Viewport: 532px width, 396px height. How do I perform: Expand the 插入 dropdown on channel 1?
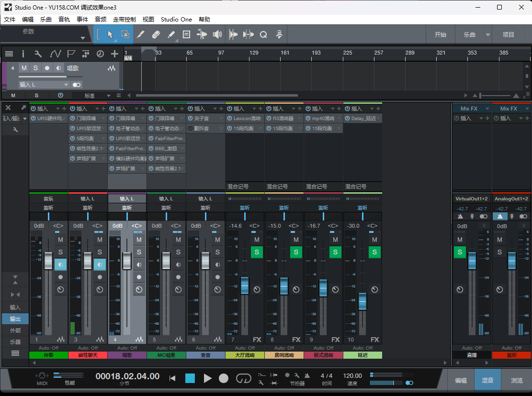(57, 109)
